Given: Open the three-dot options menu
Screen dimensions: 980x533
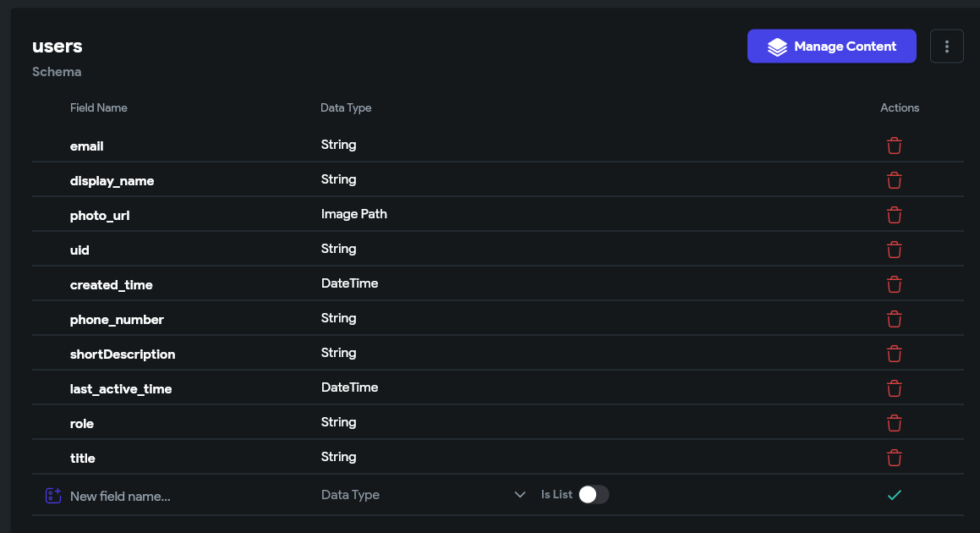Looking at the screenshot, I should tap(946, 47).
